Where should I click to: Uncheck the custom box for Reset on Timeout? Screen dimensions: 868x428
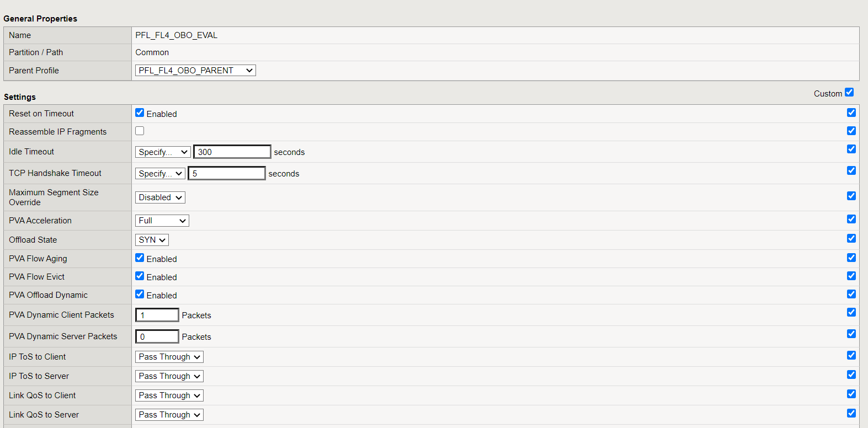click(851, 113)
